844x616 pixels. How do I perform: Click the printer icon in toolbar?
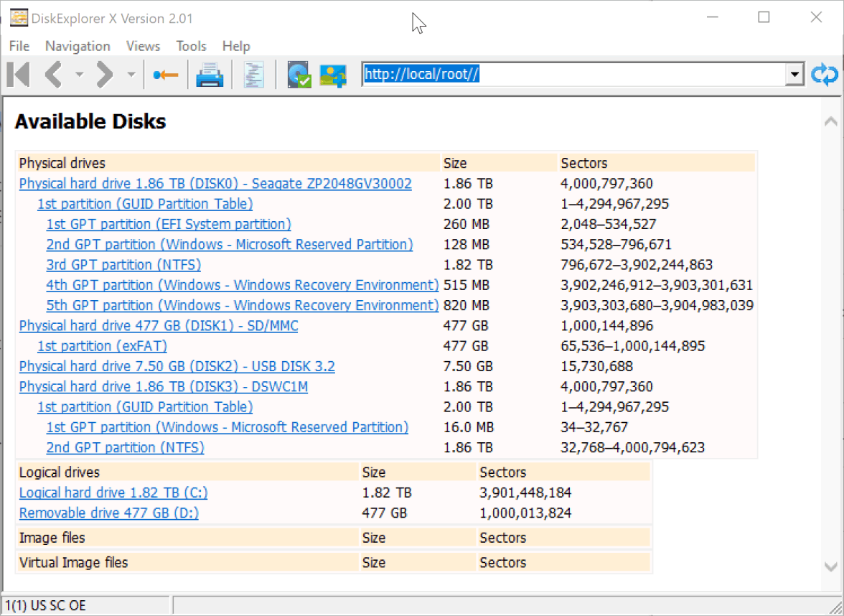coord(210,75)
